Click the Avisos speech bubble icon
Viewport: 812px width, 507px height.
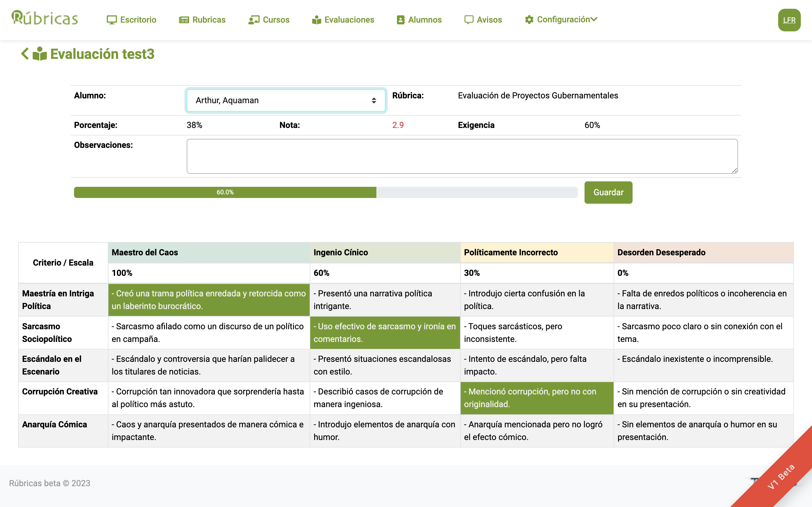click(x=469, y=20)
